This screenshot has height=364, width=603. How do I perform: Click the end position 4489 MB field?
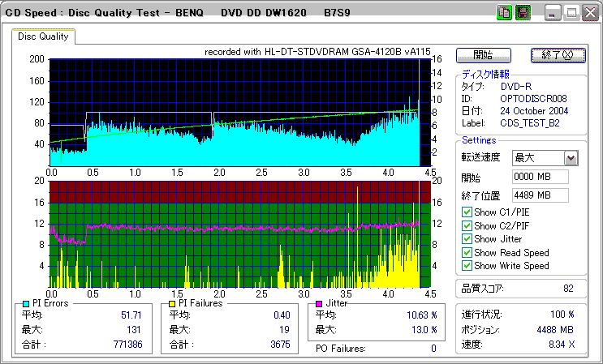click(540, 195)
